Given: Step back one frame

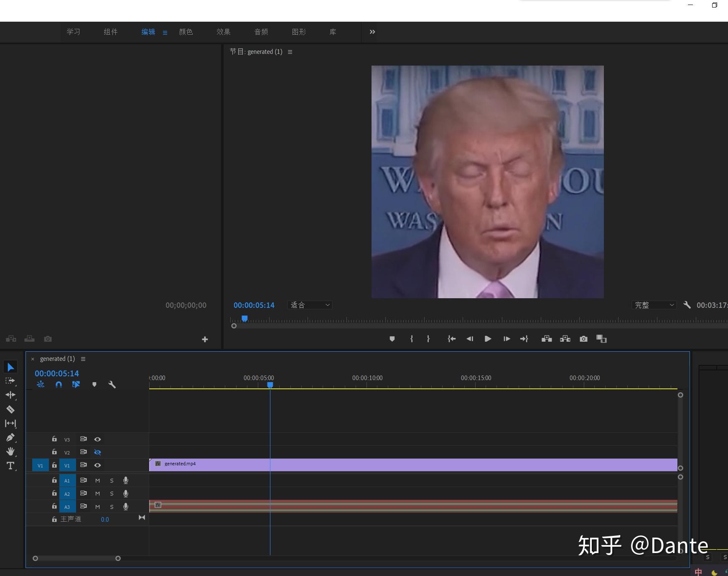Looking at the screenshot, I should pyautogui.click(x=470, y=339).
